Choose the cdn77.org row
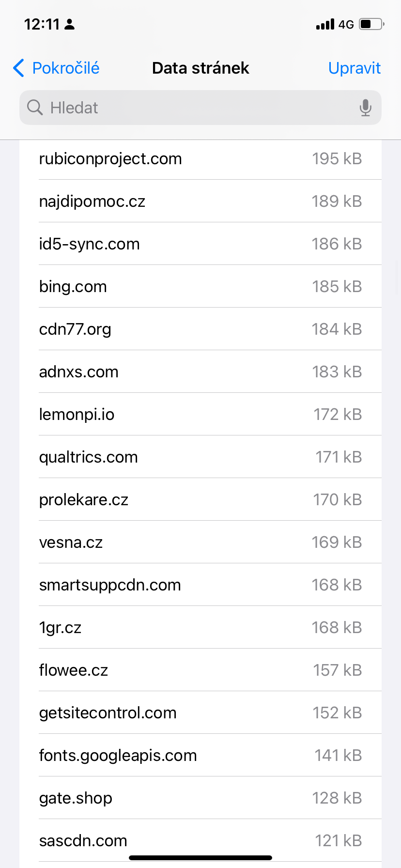Image resolution: width=401 pixels, height=868 pixels. pyautogui.click(x=200, y=329)
